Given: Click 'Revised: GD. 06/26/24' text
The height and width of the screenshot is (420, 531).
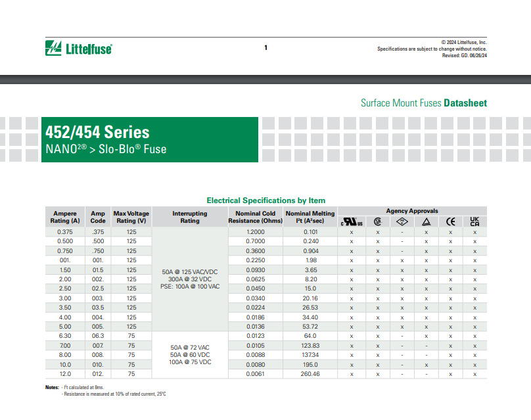Looking at the screenshot, I should point(464,56).
